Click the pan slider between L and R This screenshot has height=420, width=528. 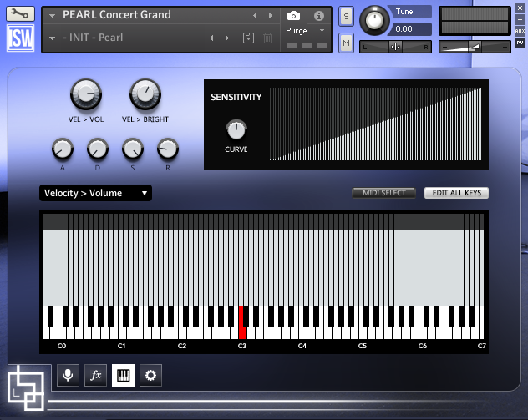click(x=396, y=47)
